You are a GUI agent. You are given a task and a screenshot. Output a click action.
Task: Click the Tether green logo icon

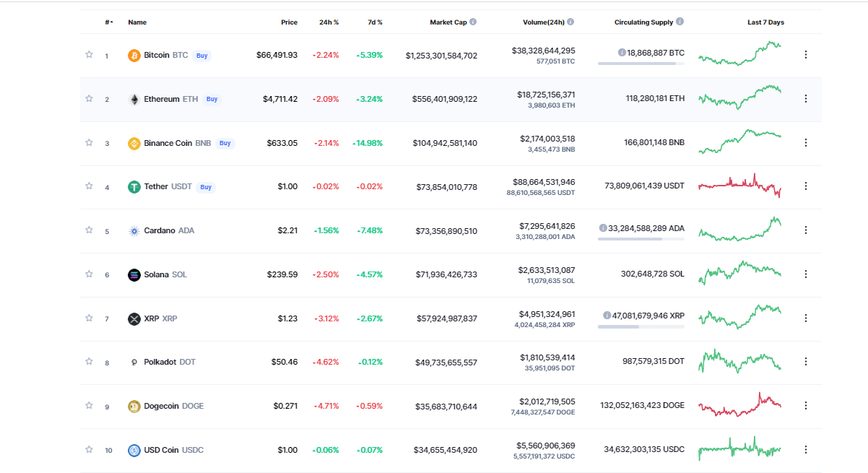(x=134, y=187)
